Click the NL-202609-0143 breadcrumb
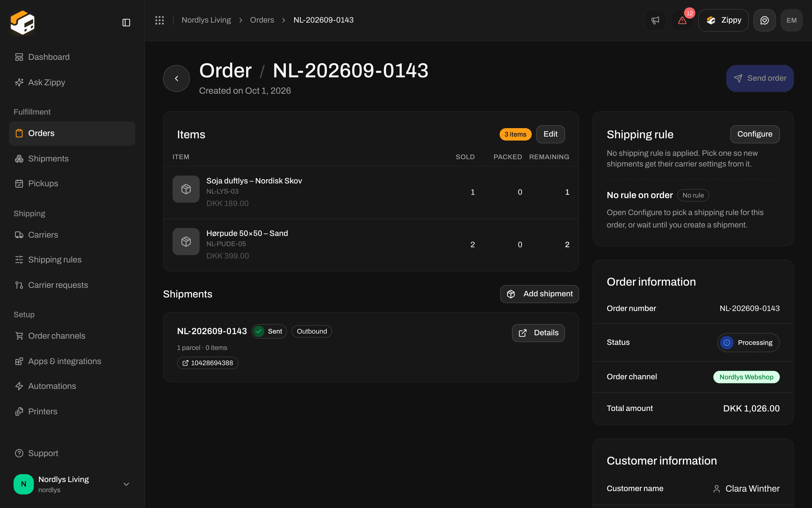812x508 pixels. (x=323, y=20)
